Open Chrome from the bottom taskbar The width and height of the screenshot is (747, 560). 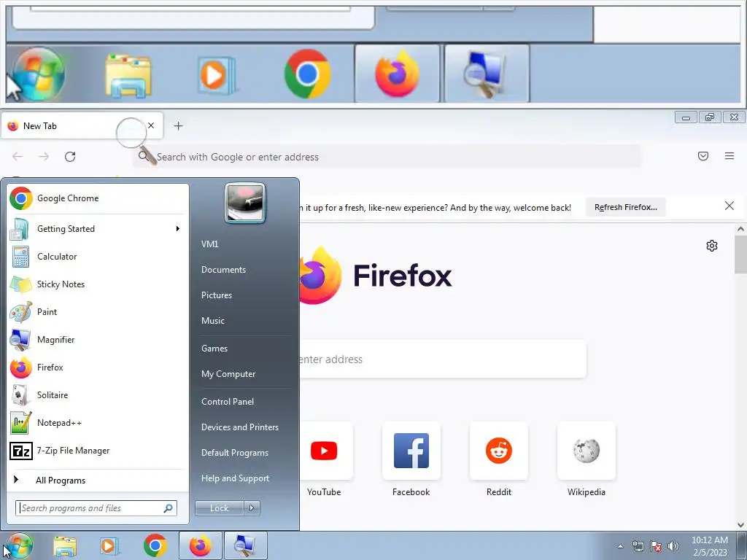tap(155, 545)
